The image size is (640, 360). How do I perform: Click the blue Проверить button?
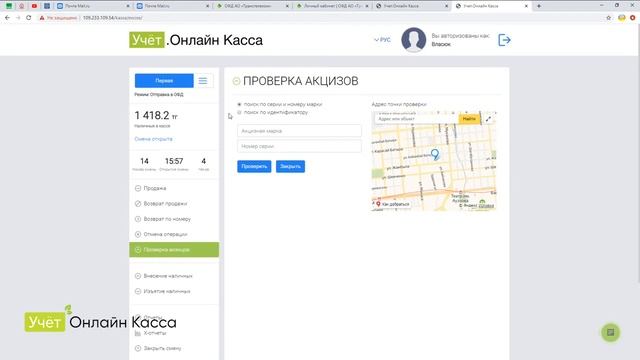click(x=254, y=167)
